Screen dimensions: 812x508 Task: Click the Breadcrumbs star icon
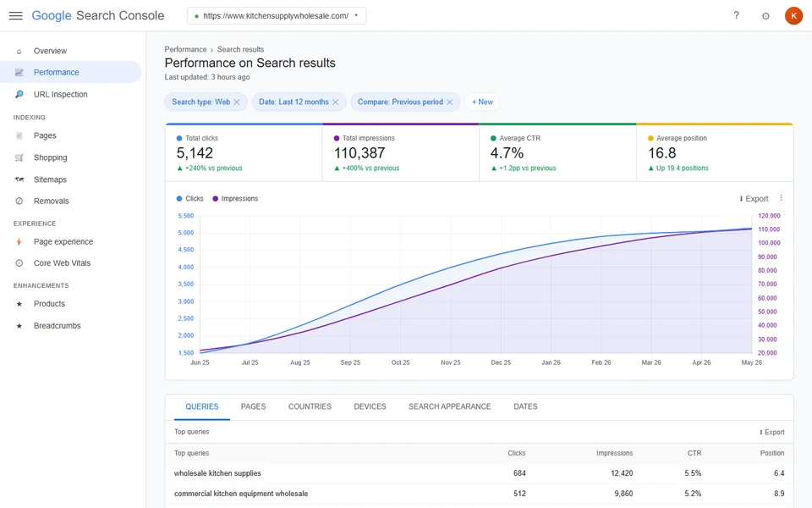click(x=19, y=326)
